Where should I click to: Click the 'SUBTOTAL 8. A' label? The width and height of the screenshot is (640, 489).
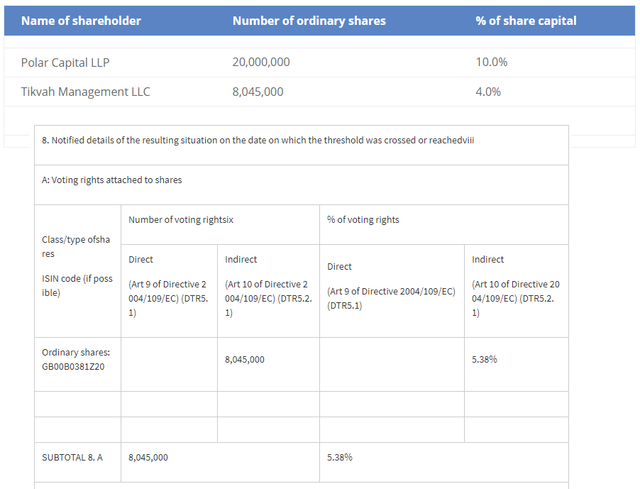pos(72,458)
